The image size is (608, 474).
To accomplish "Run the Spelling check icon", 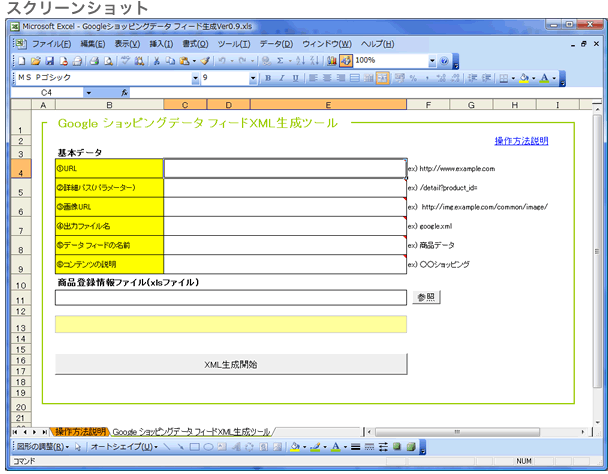I will pyautogui.click(x=125, y=61).
